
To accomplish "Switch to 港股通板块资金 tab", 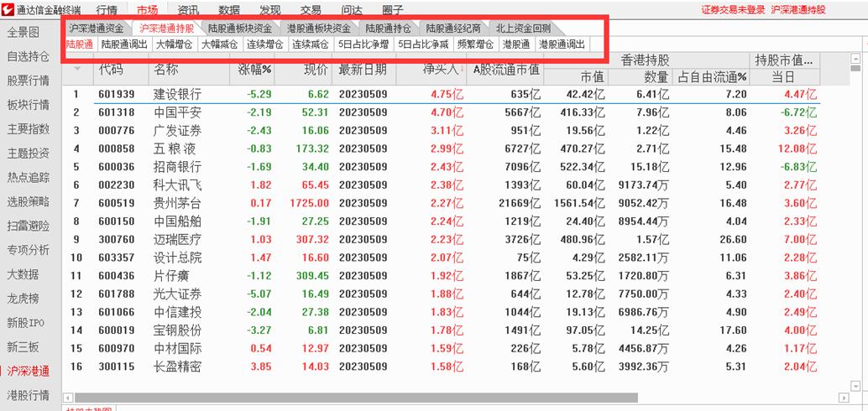I will pos(318,29).
